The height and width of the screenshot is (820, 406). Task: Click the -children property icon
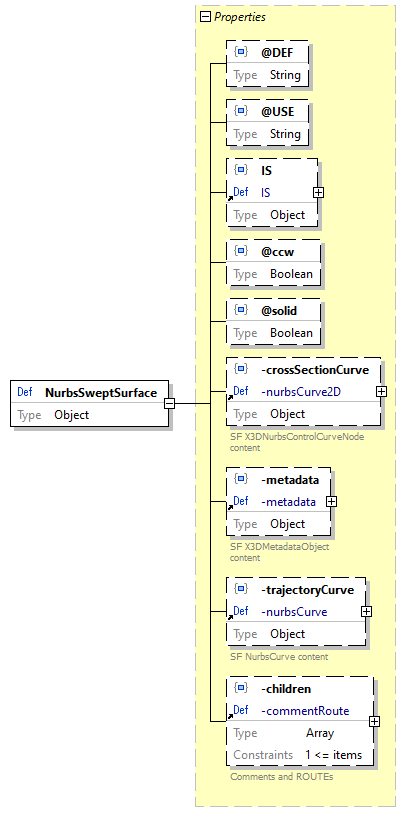tap(241, 688)
